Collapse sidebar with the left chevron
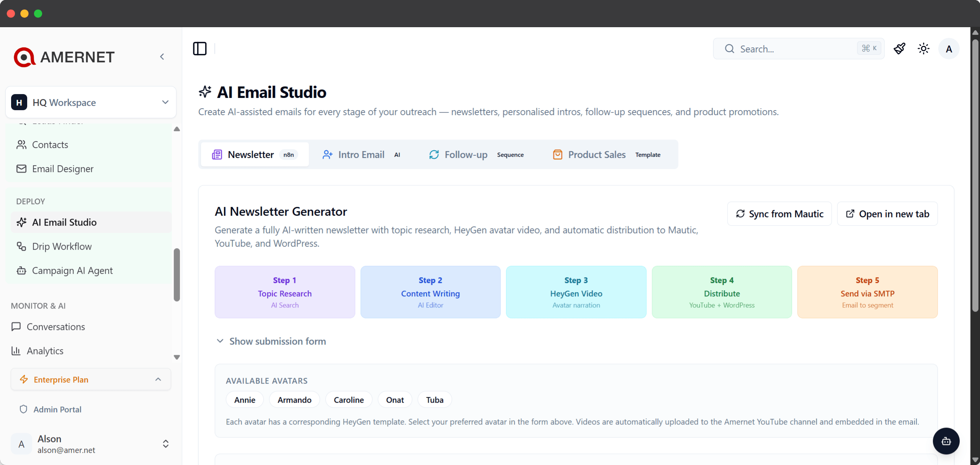The image size is (980, 465). tap(162, 57)
